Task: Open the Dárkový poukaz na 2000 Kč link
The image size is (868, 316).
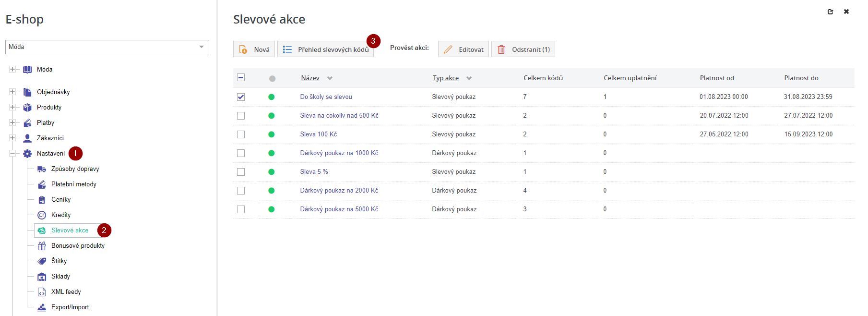Action: 339,191
